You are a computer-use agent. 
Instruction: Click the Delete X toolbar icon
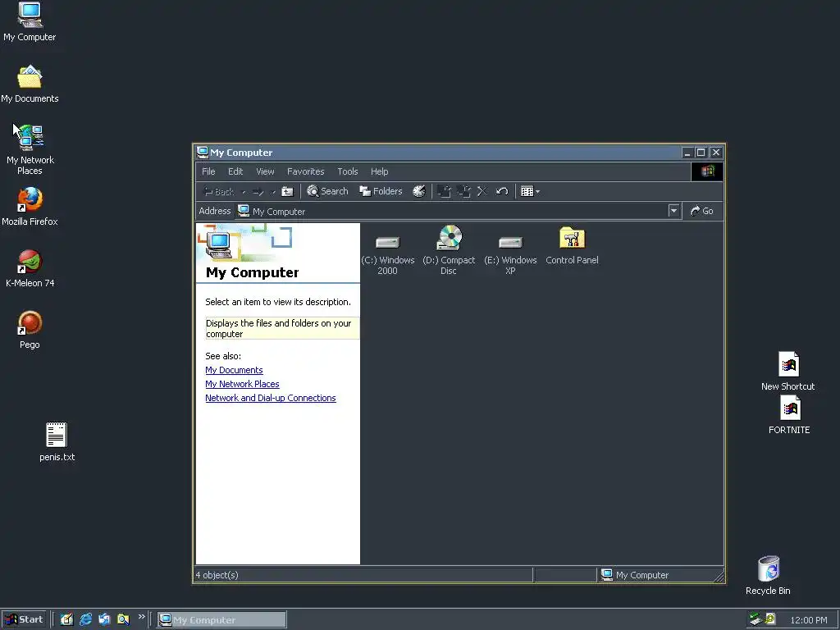[482, 191]
